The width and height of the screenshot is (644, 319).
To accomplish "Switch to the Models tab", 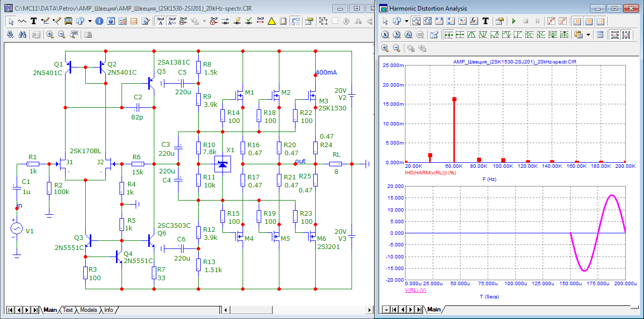I will 88,310.
